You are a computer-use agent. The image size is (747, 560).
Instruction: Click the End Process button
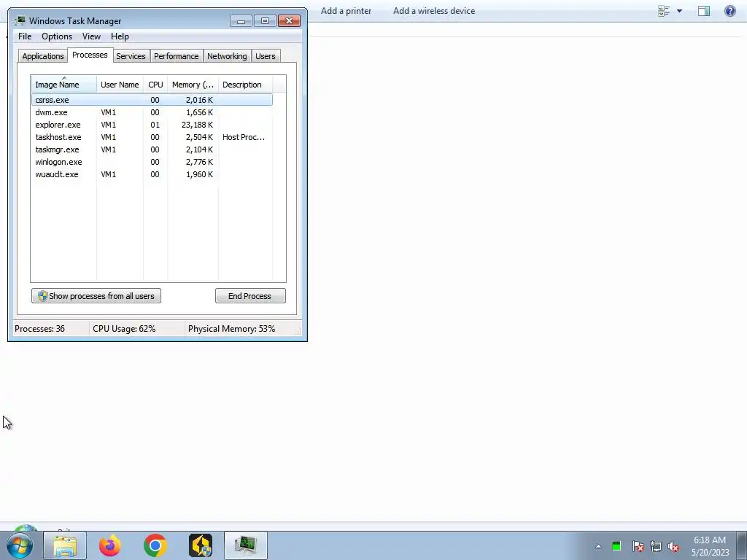(x=250, y=296)
